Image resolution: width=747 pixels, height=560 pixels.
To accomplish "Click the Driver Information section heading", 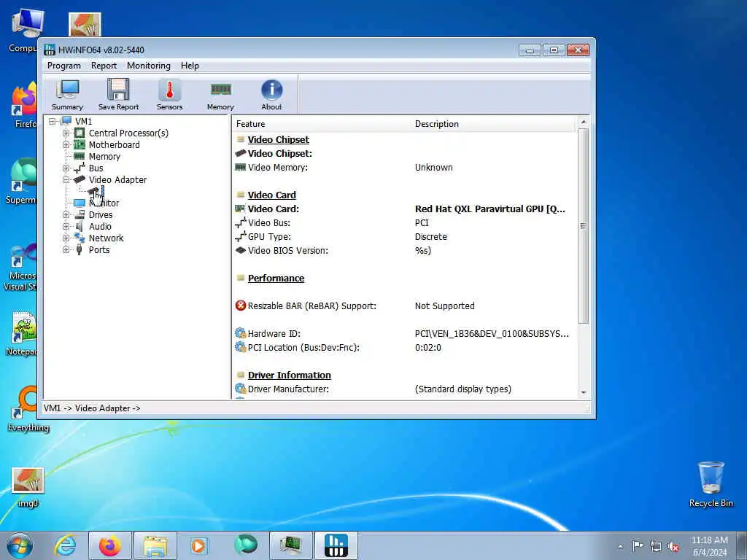I will (289, 376).
